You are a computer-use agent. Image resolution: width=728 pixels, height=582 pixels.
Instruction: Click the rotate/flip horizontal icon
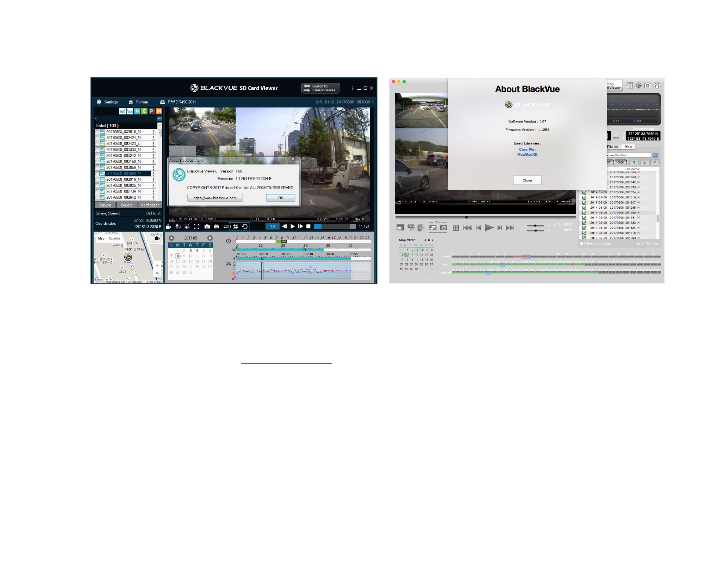[187, 227]
